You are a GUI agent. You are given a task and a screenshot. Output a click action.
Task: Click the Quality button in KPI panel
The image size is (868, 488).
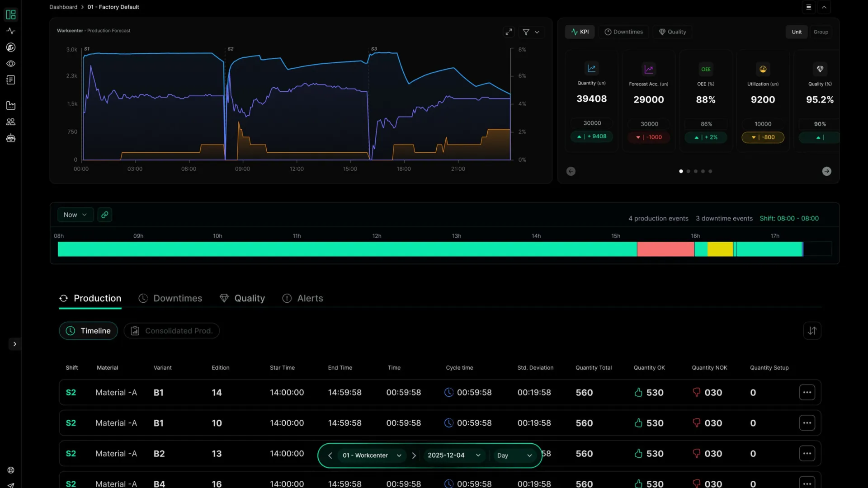click(x=672, y=32)
